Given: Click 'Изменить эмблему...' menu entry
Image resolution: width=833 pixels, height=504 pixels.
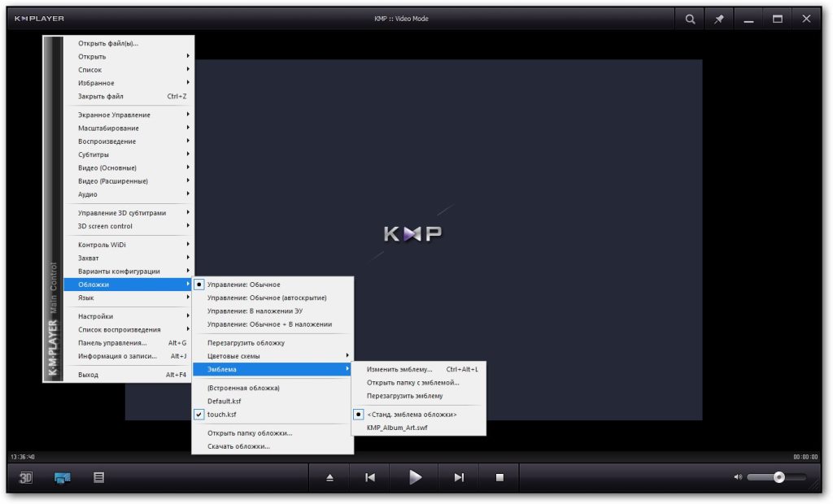Looking at the screenshot, I should [x=399, y=369].
